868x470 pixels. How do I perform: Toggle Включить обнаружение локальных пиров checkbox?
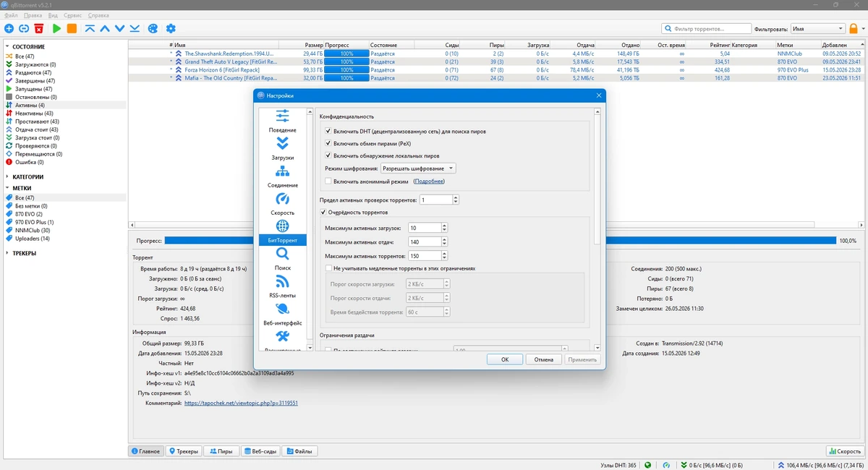pos(328,155)
